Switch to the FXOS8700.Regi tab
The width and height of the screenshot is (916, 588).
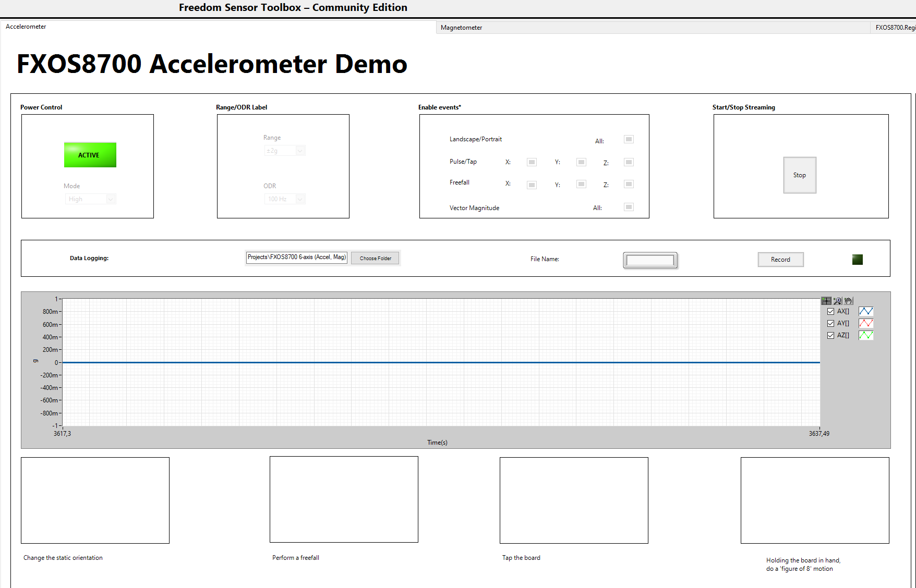coord(894,27)
